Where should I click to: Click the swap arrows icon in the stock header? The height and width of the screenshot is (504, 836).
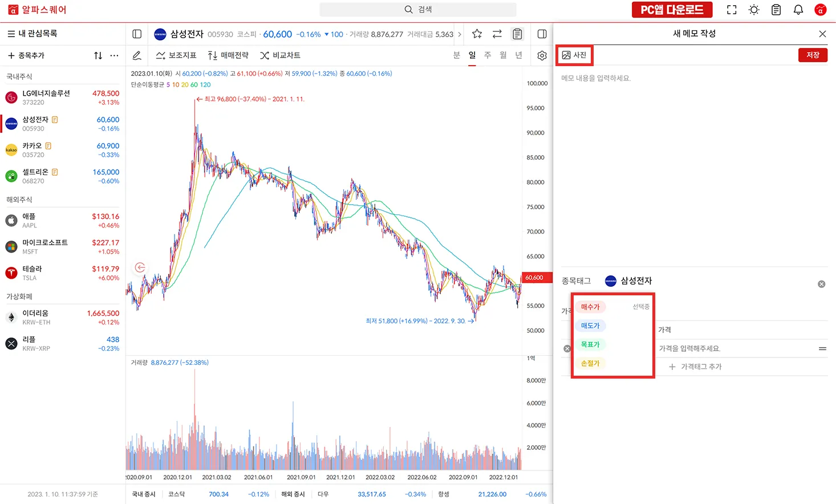click(x=497, y=34)
